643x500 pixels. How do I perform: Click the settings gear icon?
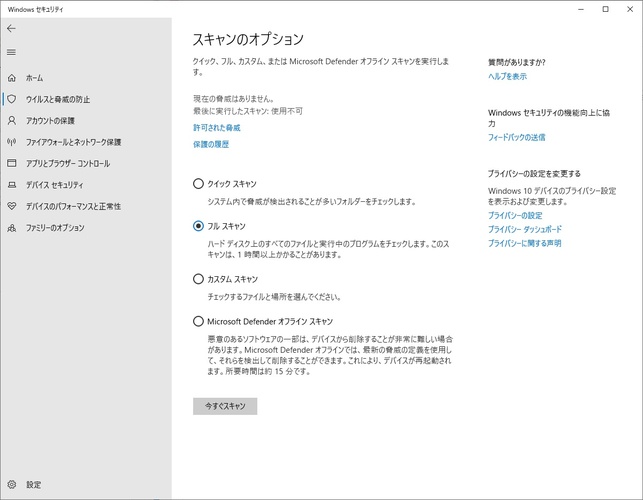tap(12, 484)
